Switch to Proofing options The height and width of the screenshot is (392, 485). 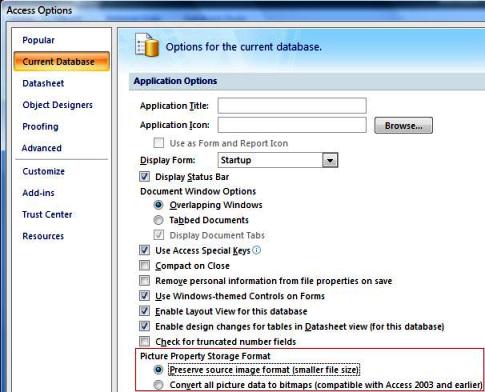[x=40, y=127]
